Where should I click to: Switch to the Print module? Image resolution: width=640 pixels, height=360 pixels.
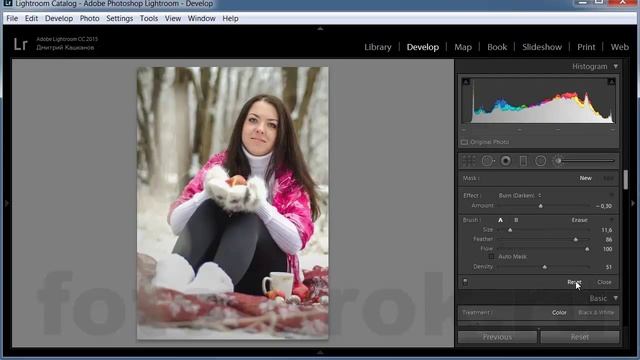tap(586, 47)
